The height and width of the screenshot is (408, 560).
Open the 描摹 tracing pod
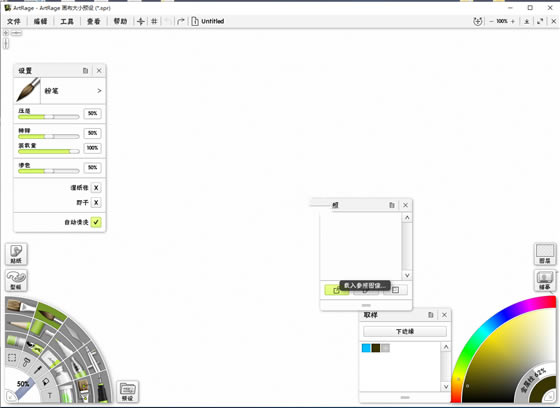click(545, 280)
